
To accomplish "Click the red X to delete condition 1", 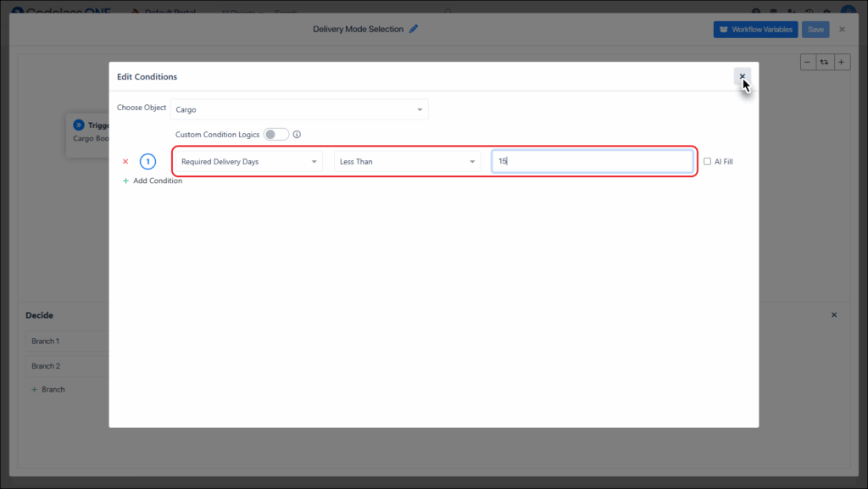I will click(x=125, y=161).
